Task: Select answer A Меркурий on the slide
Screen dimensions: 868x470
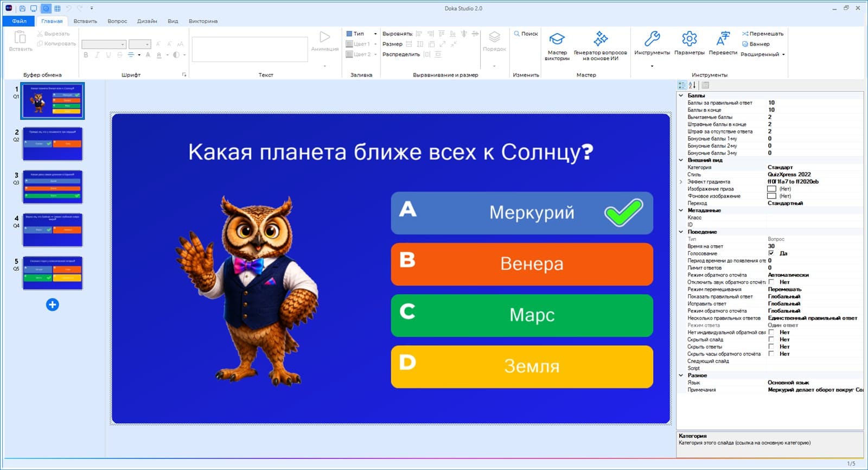Action: pos(522,213)
